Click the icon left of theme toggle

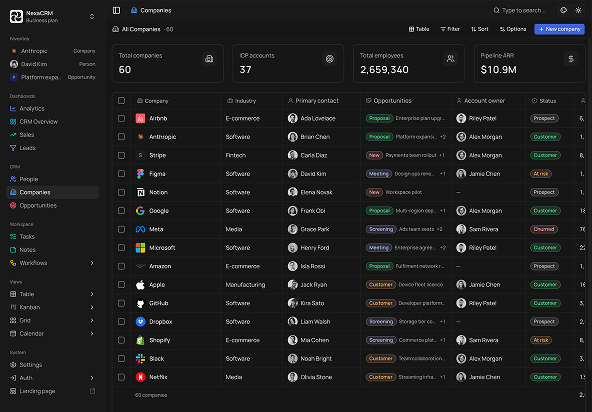click(563, 11)
